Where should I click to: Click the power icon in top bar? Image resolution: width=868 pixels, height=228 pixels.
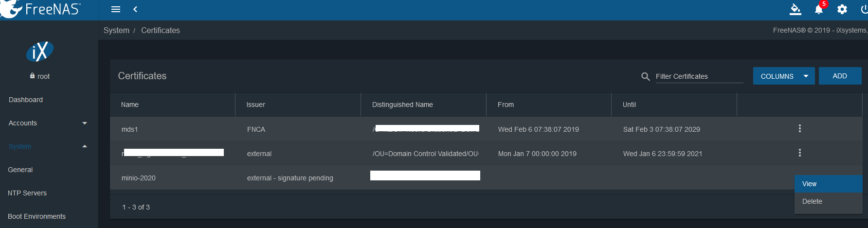pyautogui.click(x=865, y=9)
